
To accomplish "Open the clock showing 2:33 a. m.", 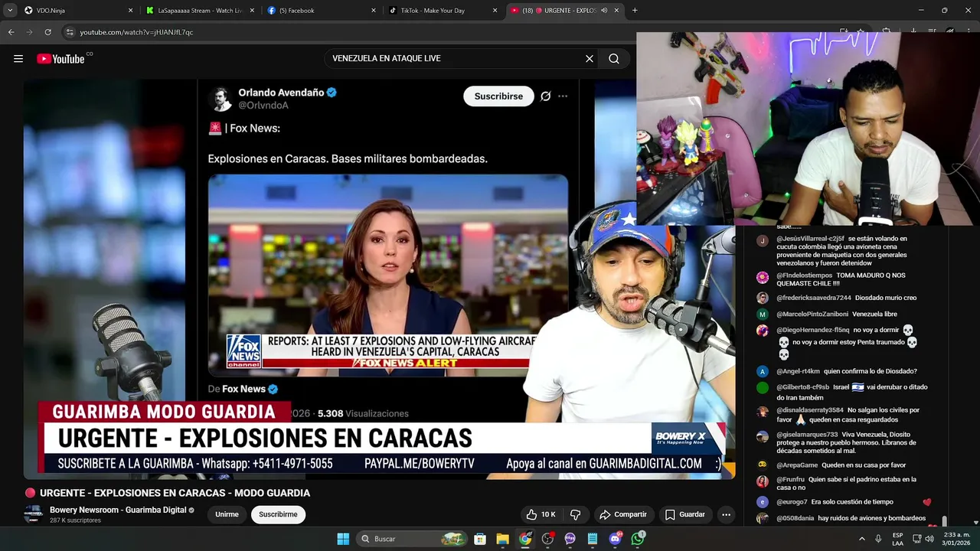I will click(957, 539).
